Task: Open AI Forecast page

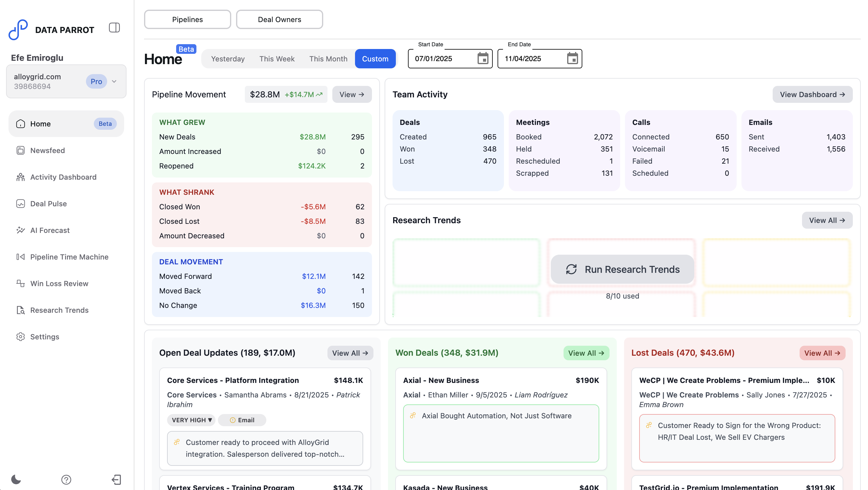Action: (x=50, y=230)
